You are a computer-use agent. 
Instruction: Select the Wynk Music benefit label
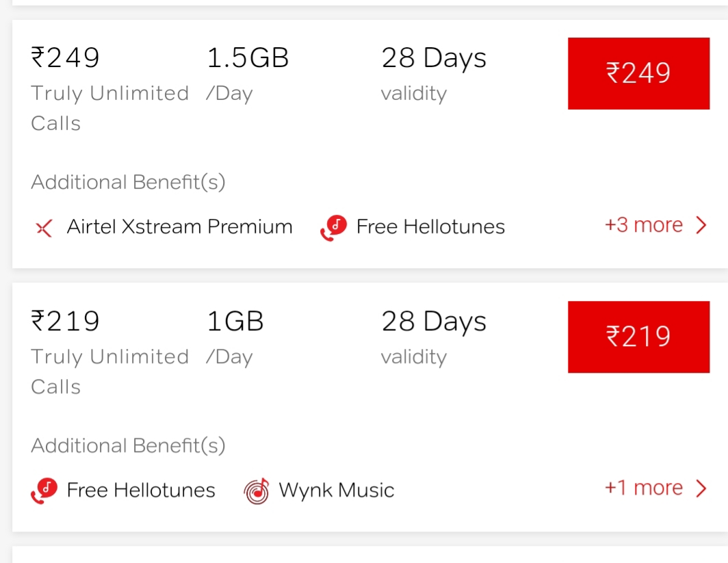tap(336, 490)
